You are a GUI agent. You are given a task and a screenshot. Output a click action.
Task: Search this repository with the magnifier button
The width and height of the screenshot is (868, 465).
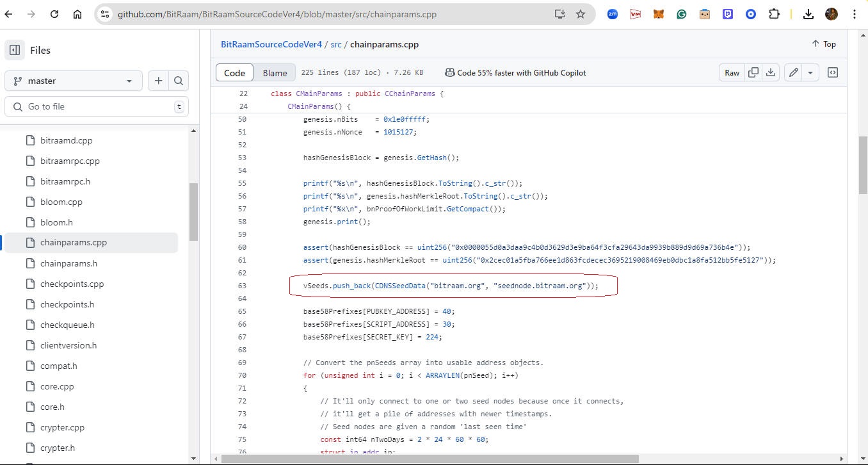point(179,81)
